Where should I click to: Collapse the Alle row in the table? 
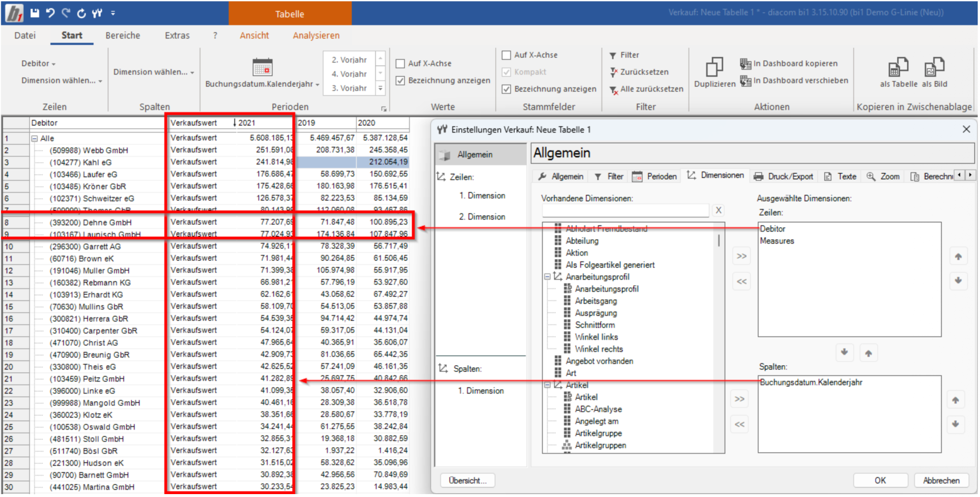[34, 139]
